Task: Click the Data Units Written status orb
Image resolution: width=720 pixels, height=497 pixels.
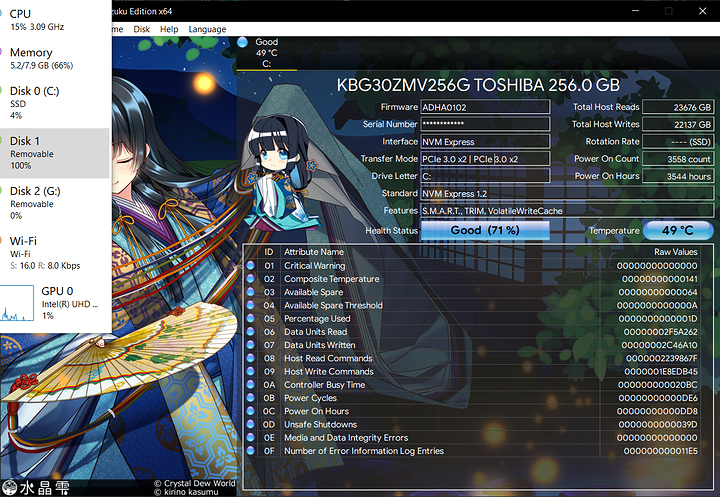Action: 250,345
